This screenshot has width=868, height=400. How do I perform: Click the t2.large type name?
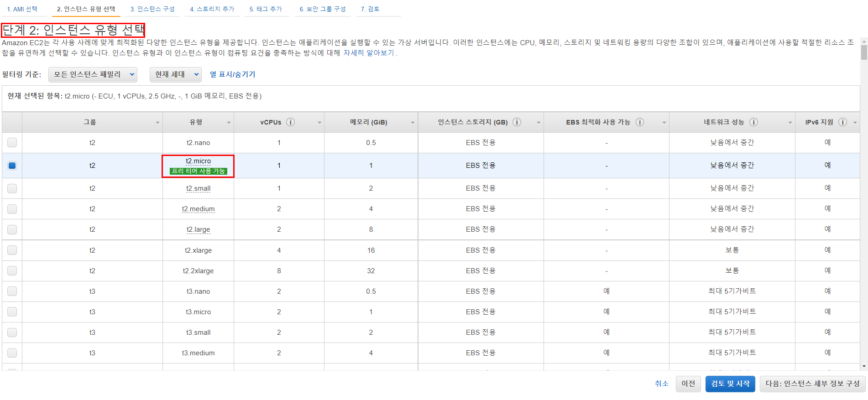198,229
